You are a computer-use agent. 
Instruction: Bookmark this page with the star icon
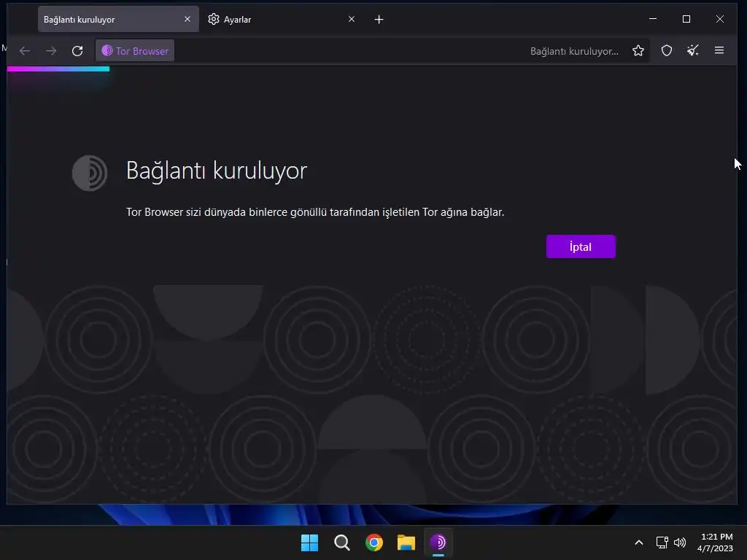(638, 51)
